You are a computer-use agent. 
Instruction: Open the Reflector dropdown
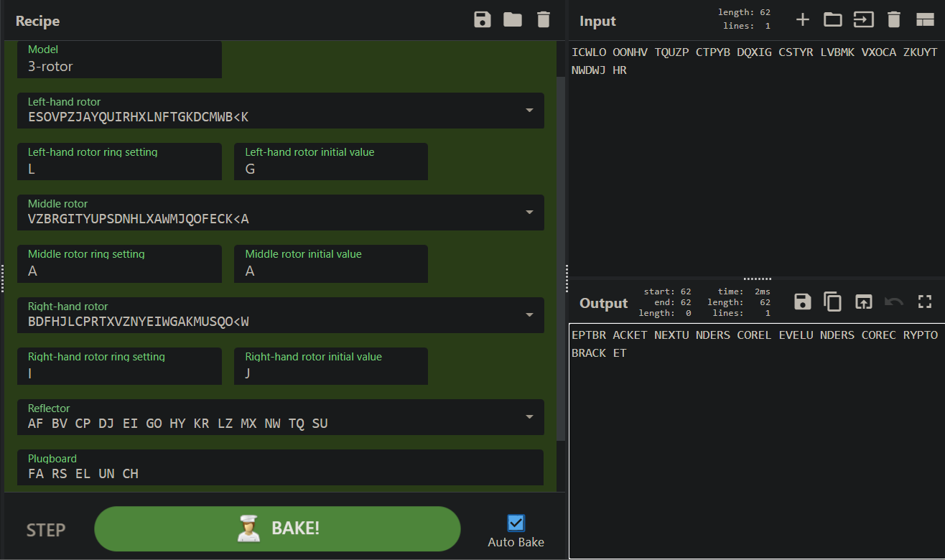tap(529, 416)
